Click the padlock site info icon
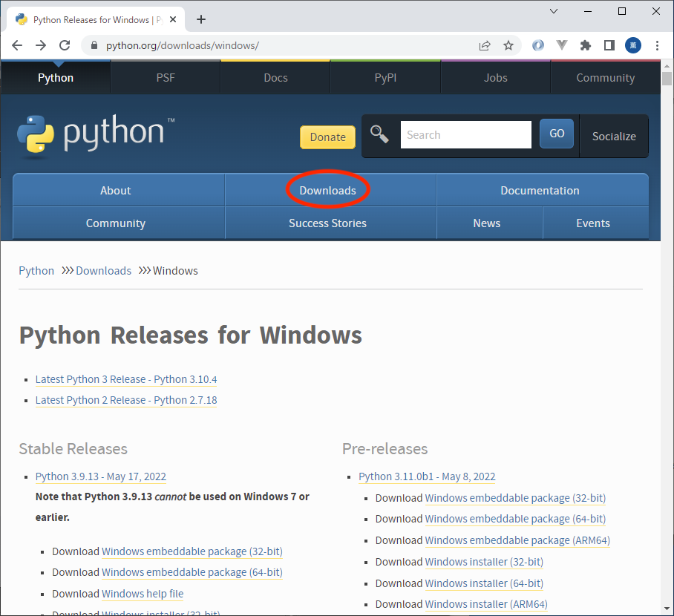Viewport: 674px width, 616px height. [94, 45]
